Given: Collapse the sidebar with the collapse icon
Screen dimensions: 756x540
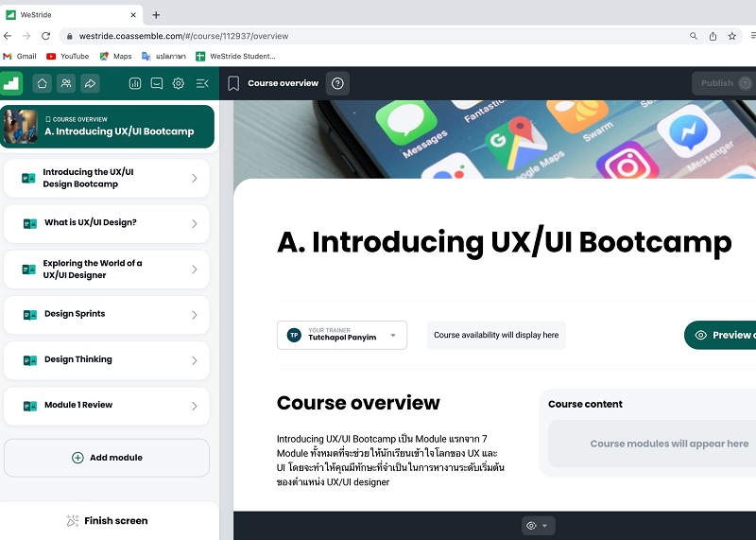Looking at the screenshot, I should coord(201,83).
